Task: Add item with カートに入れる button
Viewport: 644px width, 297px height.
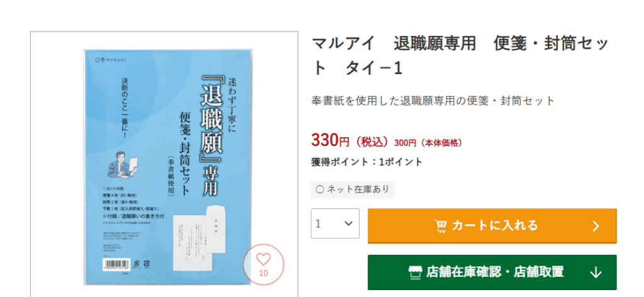Action: (492, 226)
